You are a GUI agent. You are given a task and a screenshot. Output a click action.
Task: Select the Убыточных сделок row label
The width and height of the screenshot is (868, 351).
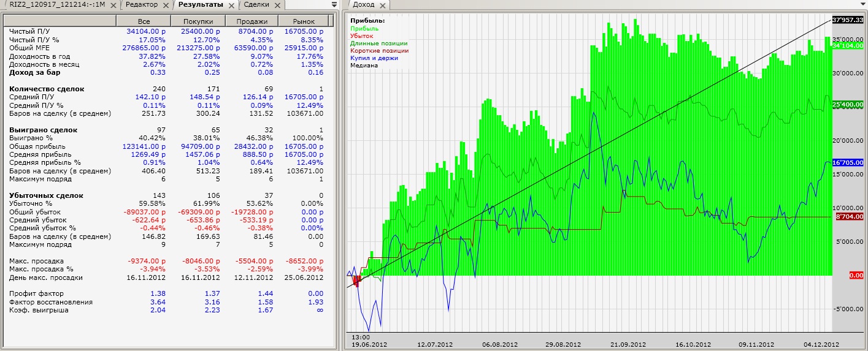46,195
